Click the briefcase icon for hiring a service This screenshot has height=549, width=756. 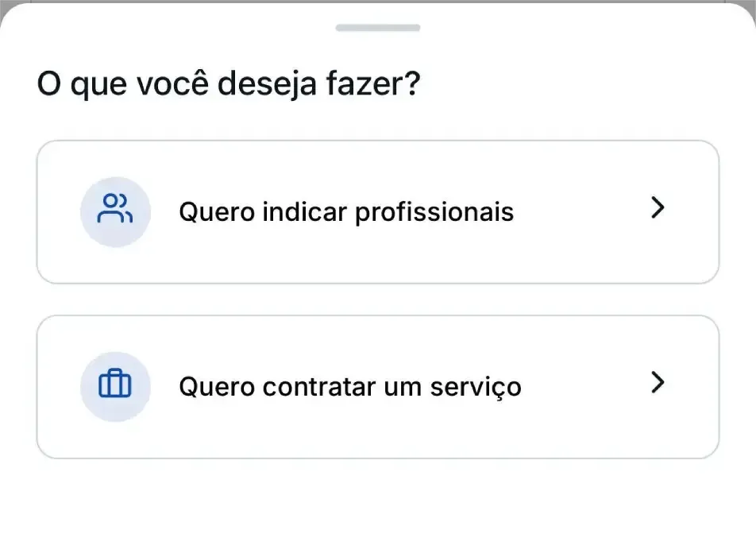(x=115, y=386)
